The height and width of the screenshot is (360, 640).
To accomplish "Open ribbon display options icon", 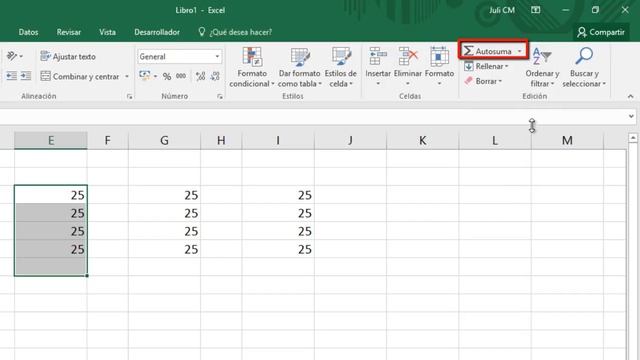I will pos(536,10).
